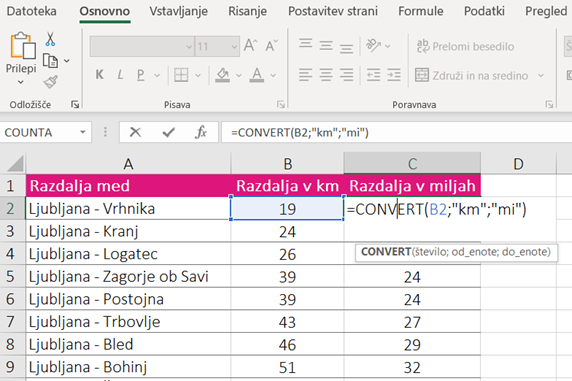Decrease indent
572x381 pixels.
374,75
